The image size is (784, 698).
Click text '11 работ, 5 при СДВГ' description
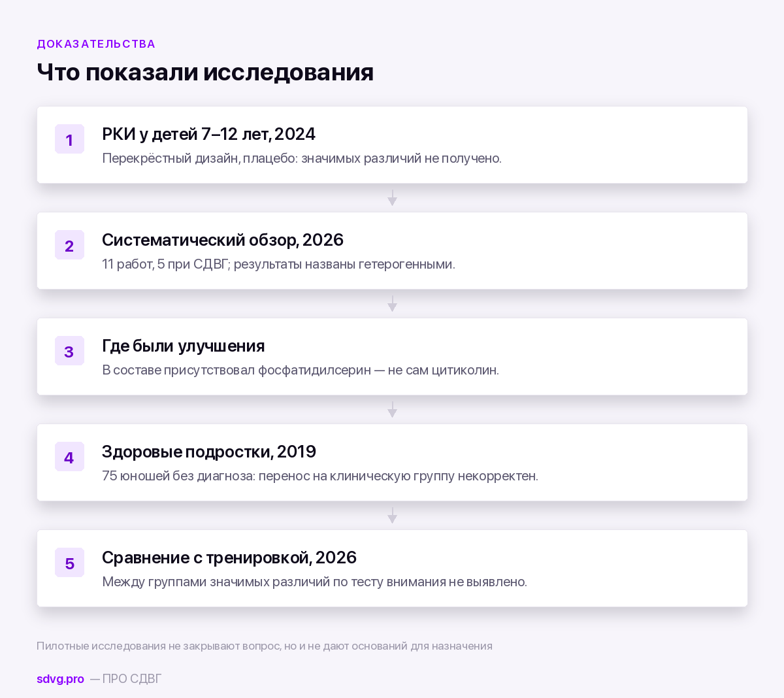pyautogui.click(x=278, y=264)
